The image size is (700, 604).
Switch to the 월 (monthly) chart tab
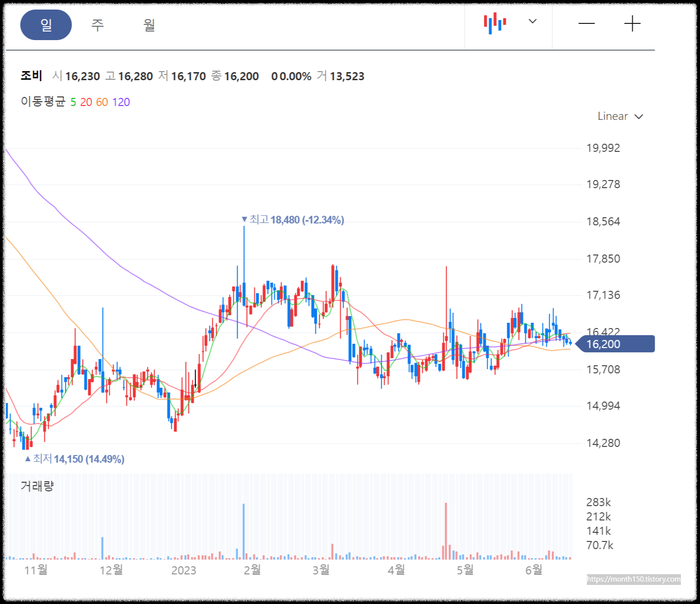pos(149,25)
